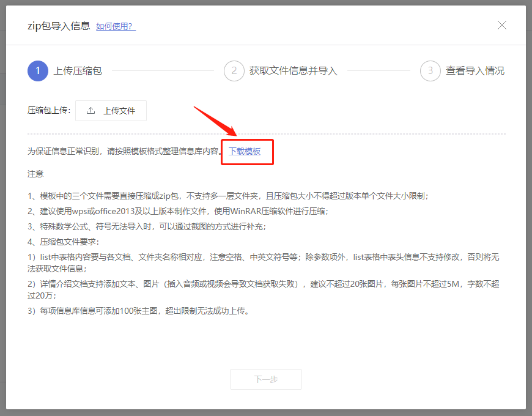Open the usage guide via 如何使用?
The height and width of the screenshot is (416, 532).
pos(115,26)
